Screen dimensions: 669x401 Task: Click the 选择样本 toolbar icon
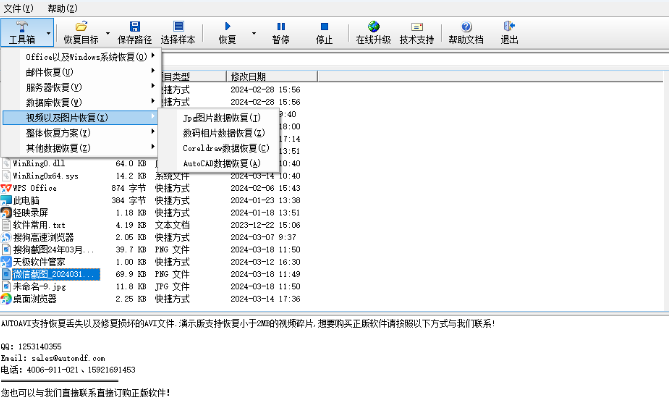[x=178, y=26]
